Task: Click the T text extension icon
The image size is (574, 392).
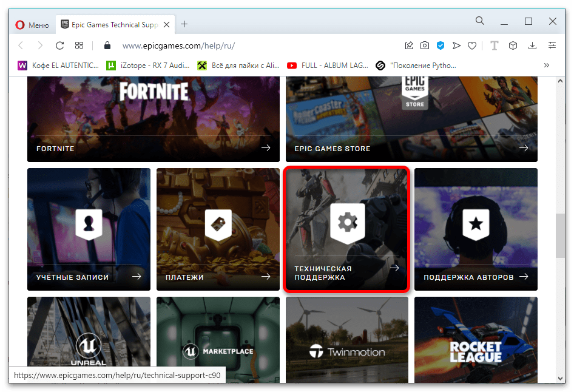Action: [494, 46]
